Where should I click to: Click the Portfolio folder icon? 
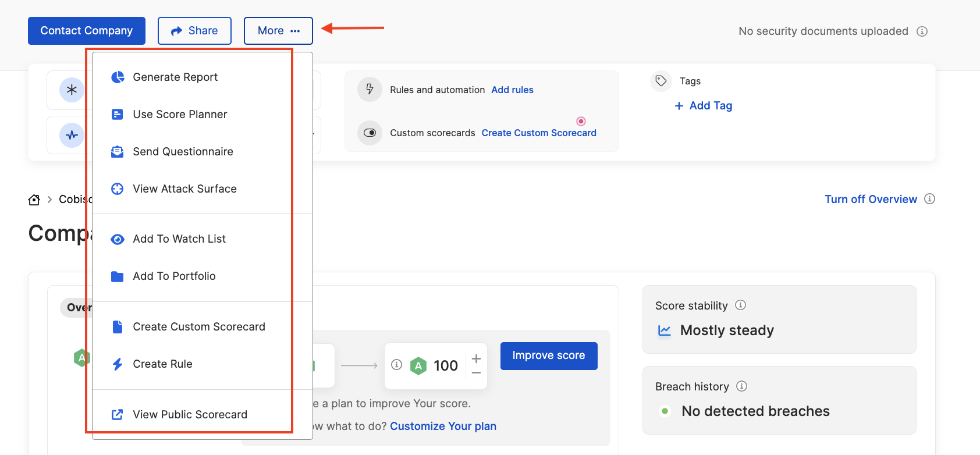[118, 276]
